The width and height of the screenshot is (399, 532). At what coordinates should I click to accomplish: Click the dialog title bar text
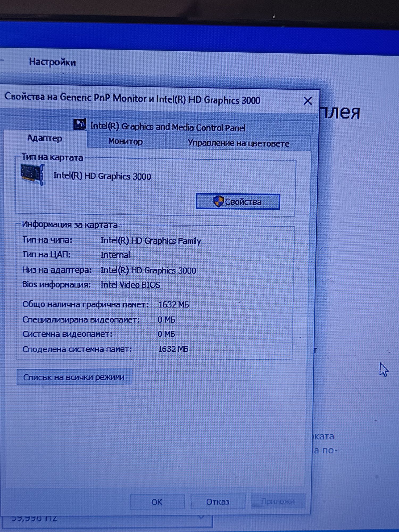pyautogui.click(x=132, y=98)
